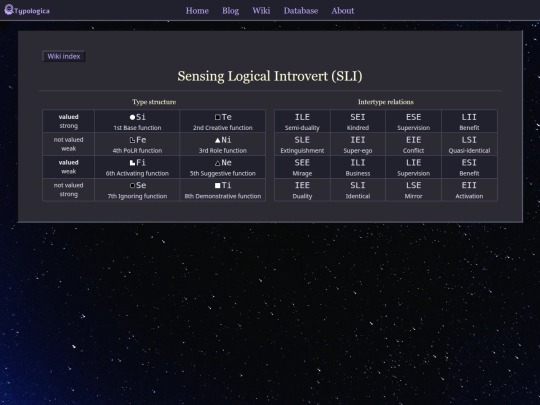
Task: Click the Wiki index button
Action: tap(64, 56)
